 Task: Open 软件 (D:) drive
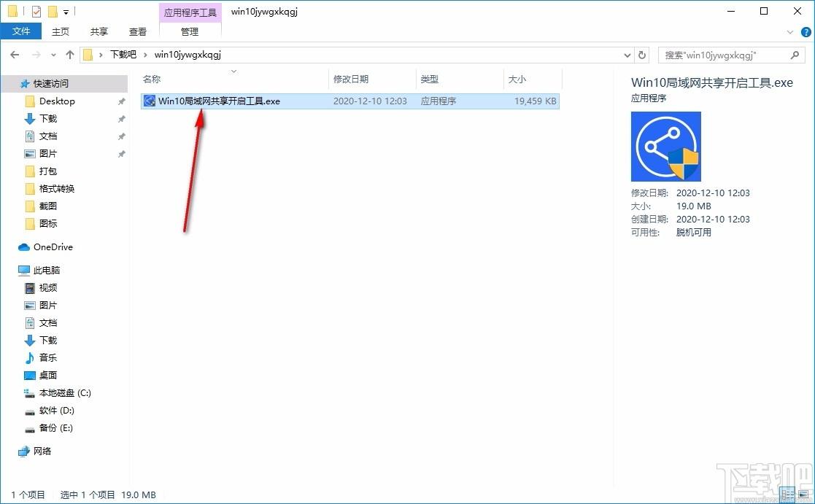coord(57,411)
